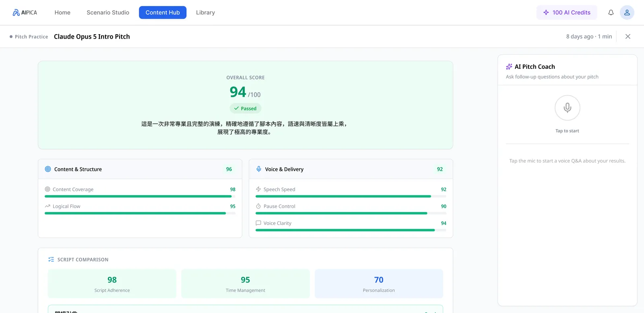Click the checkmark in the Passed badge
This screenshot has width=644, height=313.
[x=237, y=108]
